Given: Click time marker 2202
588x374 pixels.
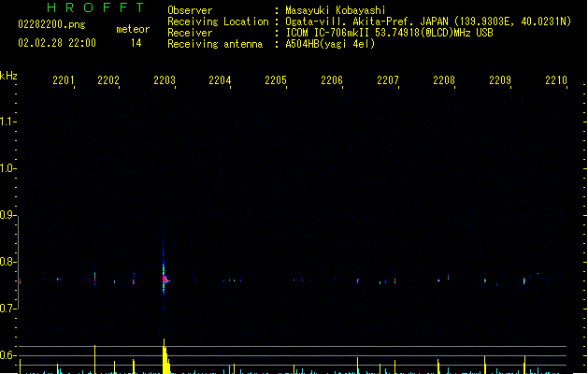Looking at the screenshot, I should pos(108,80).
